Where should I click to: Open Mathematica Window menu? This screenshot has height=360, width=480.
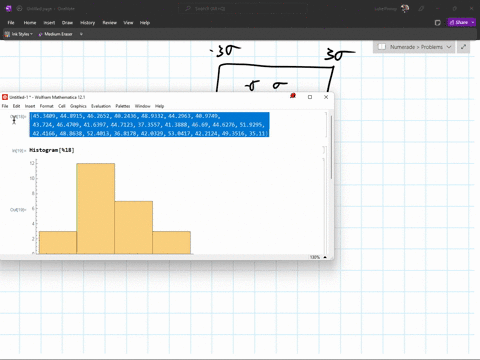pos(142,106)
